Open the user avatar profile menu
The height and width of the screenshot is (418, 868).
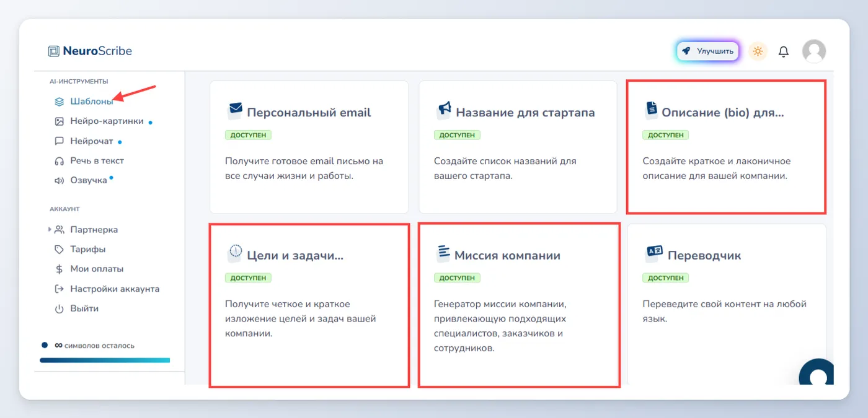(x=814, y=51)
